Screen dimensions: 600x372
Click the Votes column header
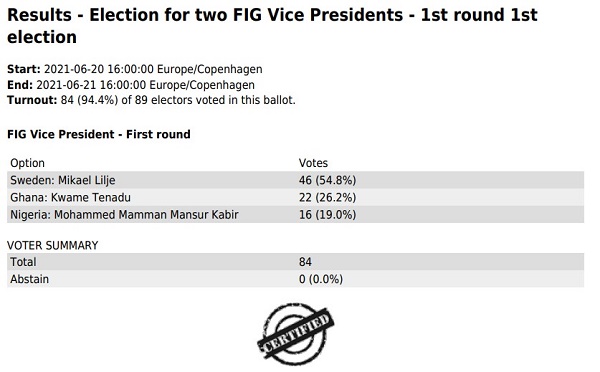point(313,163)
